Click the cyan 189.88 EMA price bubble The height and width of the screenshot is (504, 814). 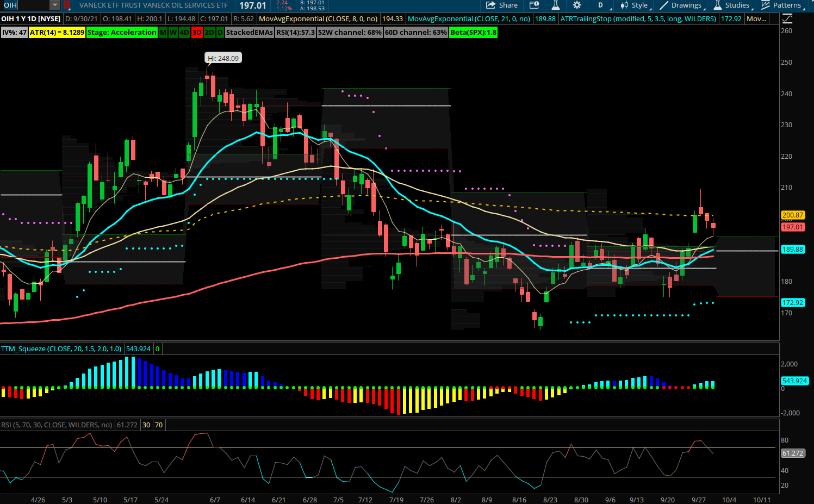pyautogui.click(x=792, y=250)
